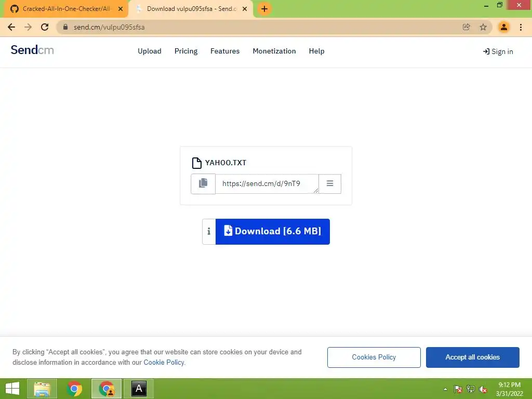Click the Action Center flag tray icon
The image size is (532, 399).
click(458, 389)
